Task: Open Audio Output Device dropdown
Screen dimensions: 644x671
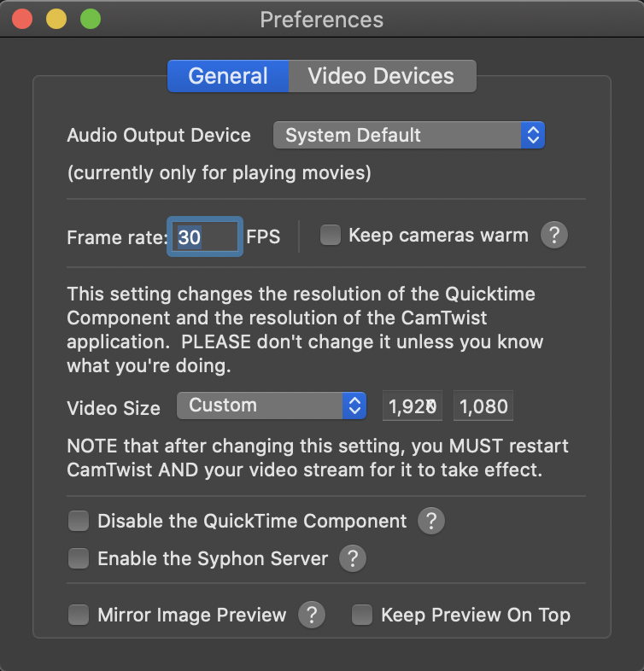Action: pyautogui.click(x=408, y=135)
